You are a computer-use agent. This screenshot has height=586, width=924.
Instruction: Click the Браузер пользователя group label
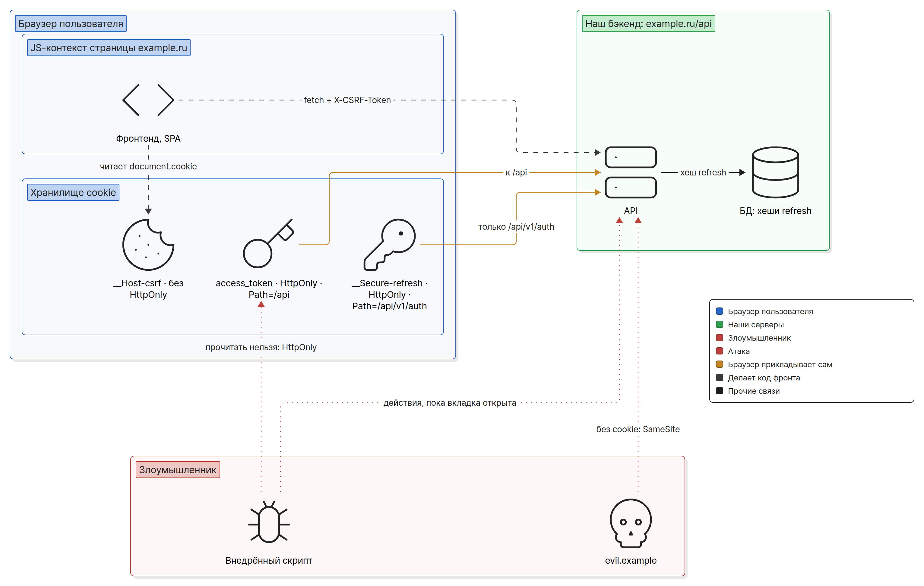(x=71, y=24)
